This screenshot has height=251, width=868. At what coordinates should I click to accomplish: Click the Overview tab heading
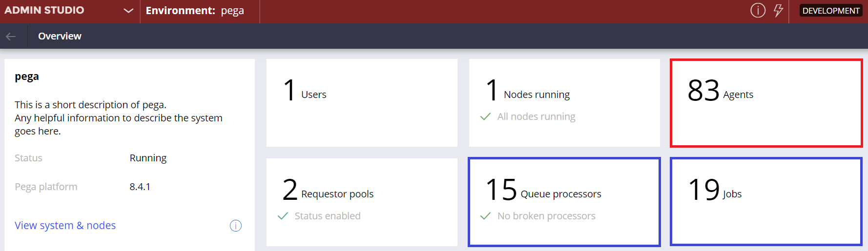(60, 36)
